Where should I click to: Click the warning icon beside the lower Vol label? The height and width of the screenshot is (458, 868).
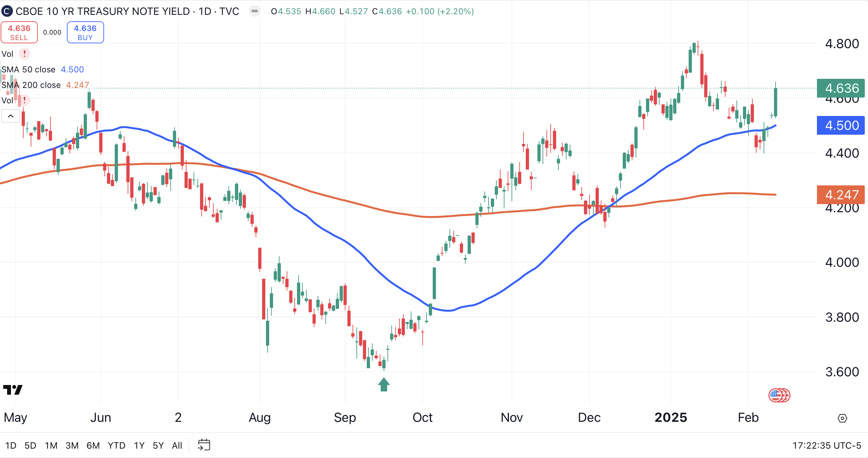[24, 100]
